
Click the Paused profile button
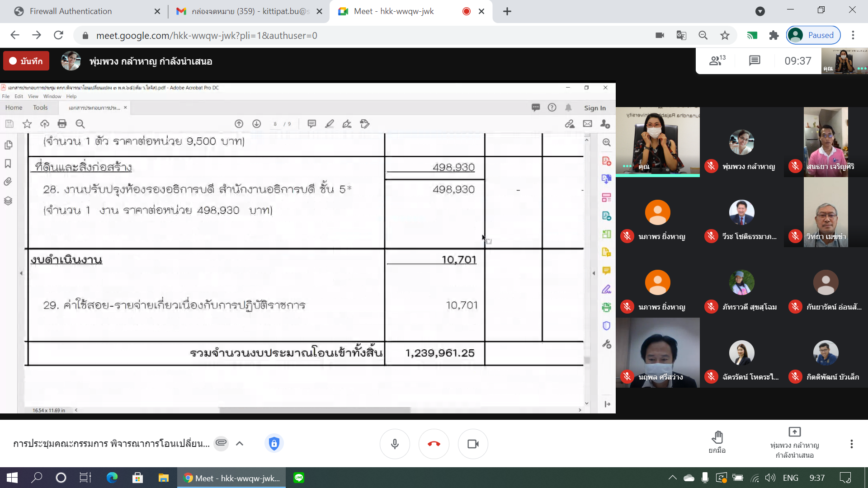tap(813, 35)
